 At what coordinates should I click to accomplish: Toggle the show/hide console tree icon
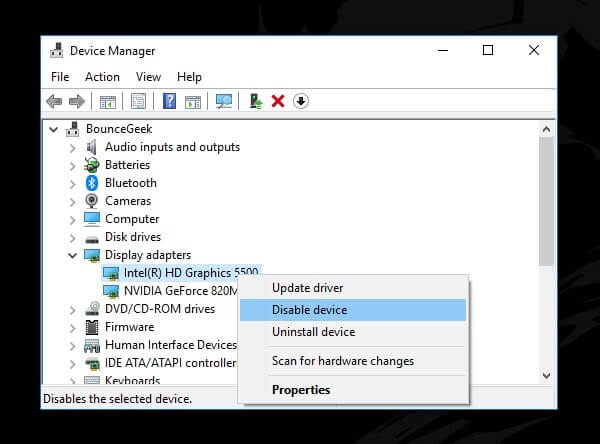coord(108,102)
